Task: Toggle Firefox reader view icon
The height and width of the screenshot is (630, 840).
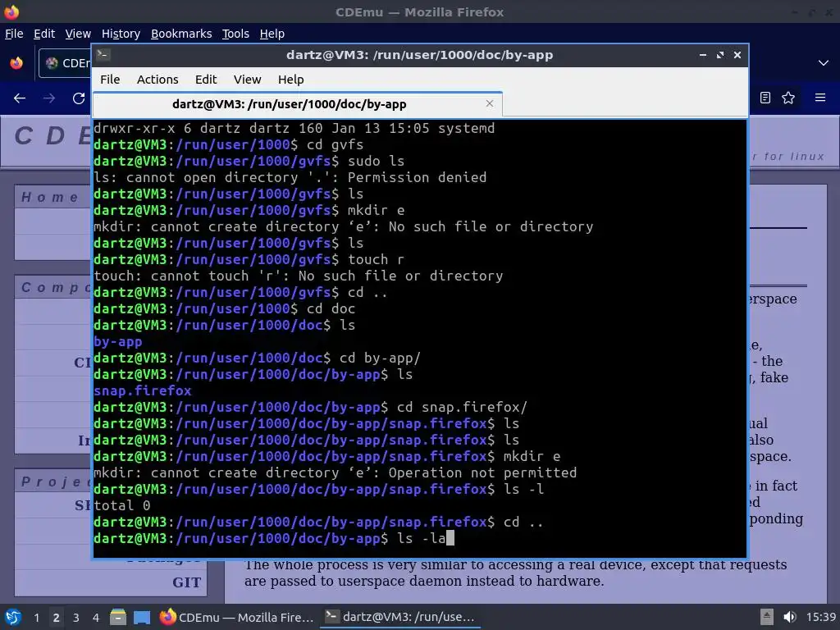Action: pos(765,98)
